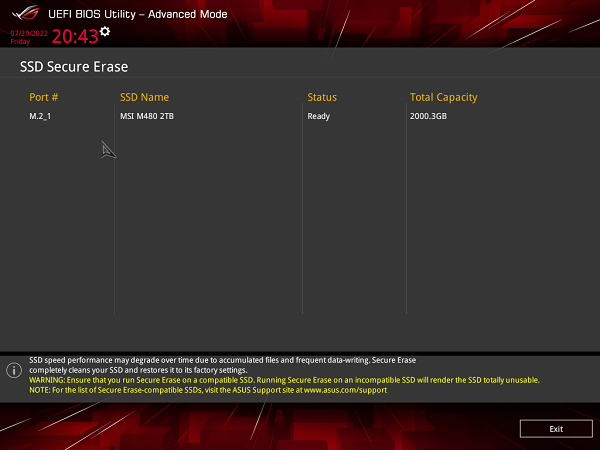
Task: Click the Ready status of the SSD
Action: pyautogui.click(x=320, y=117)
